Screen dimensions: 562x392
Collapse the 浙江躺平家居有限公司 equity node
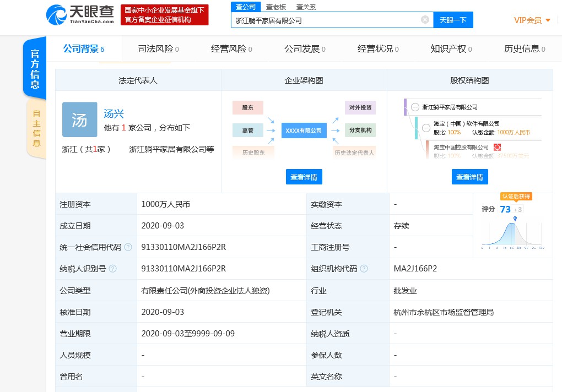[x=415, y=107]
